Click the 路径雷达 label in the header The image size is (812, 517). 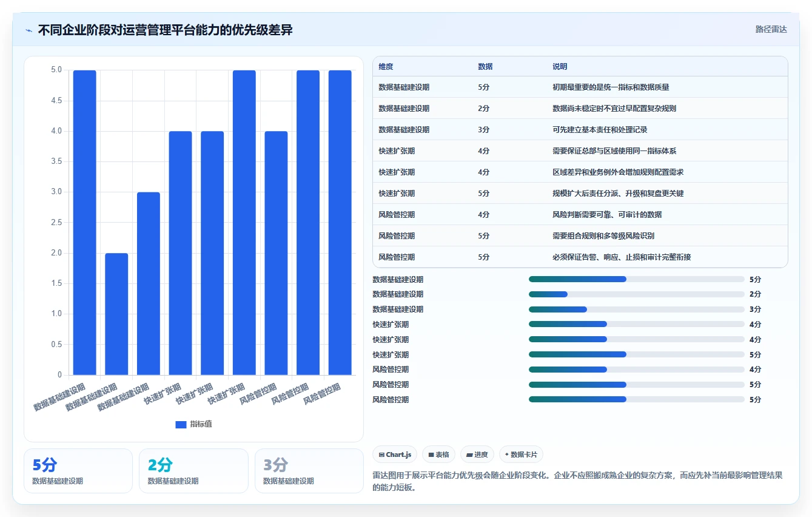click(771, 29)
